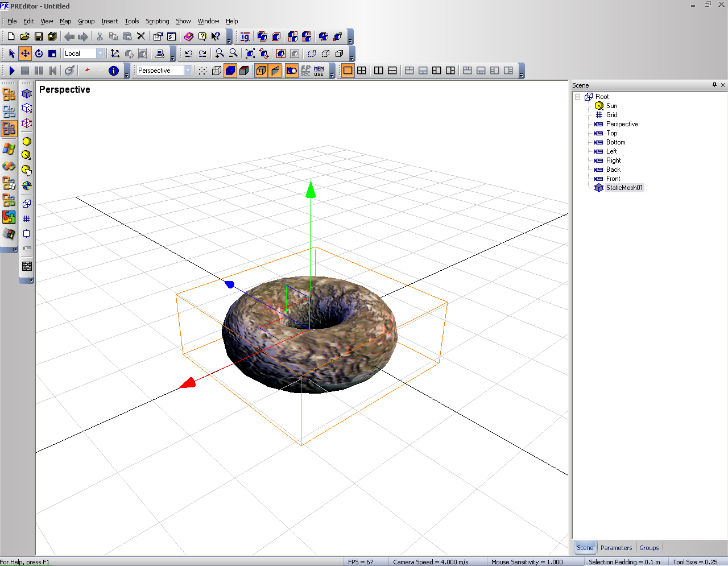Toggle the MEM USE memory display
Screen dimensions: 728x566
(x=319, y=71)
